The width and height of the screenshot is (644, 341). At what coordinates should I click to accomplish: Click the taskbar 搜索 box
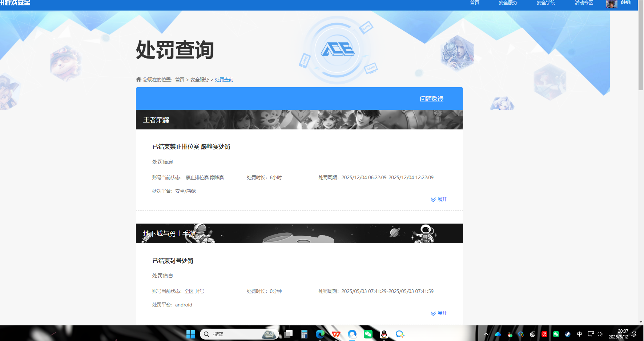click(x=239, y=334)
